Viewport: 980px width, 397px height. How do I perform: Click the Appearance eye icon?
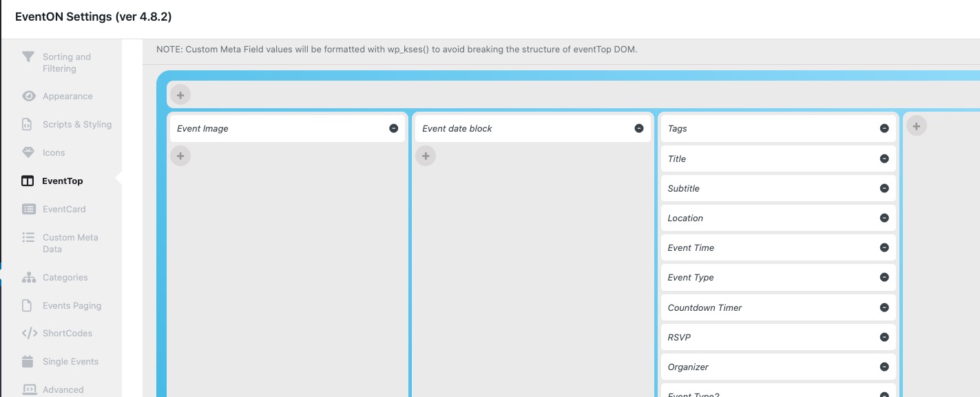(28, 96)
